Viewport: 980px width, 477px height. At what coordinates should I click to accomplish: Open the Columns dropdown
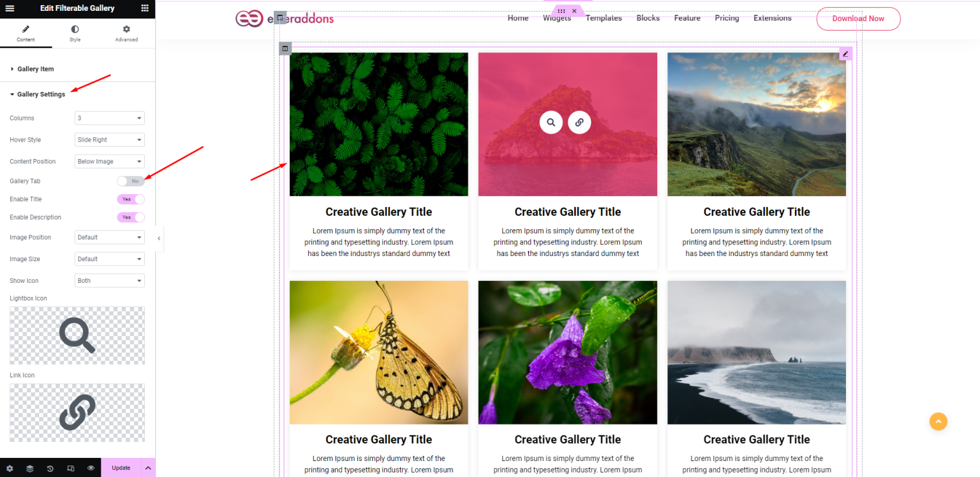(109, 117)
